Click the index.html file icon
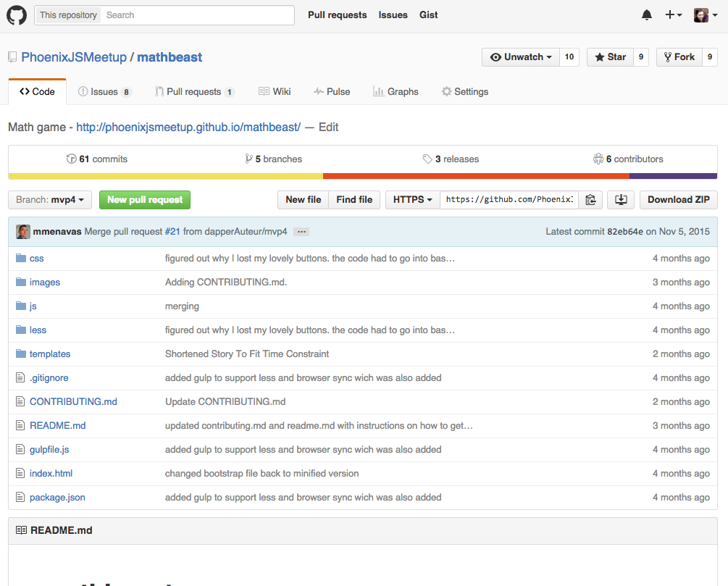This screenshot has height=586, width=728. coord(20,473)
